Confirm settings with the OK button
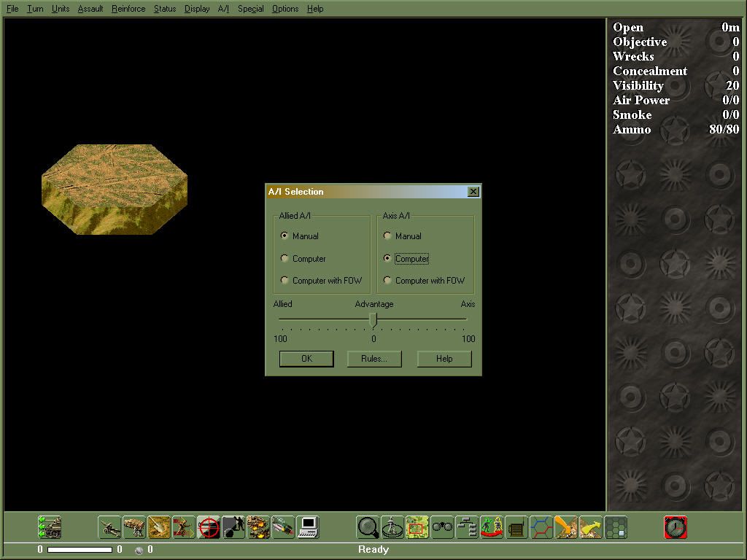The height and width of the screenshot is (560, 747). click(x=306, y=358)
